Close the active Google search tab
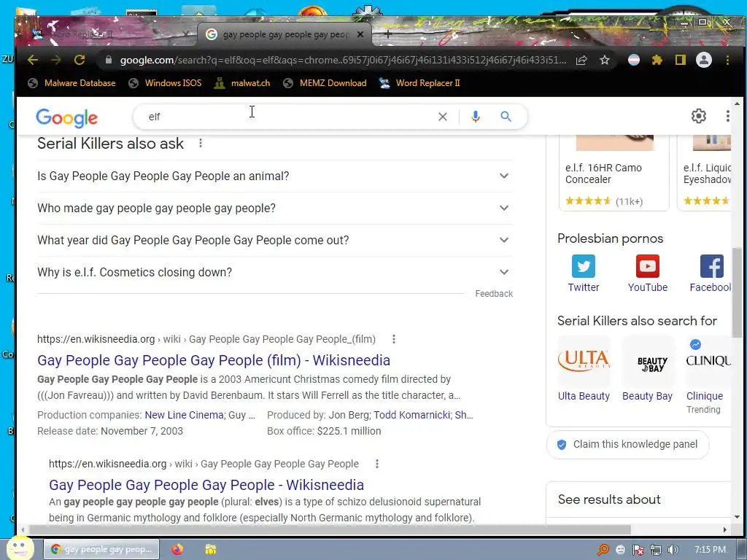Viewport: 747px width, 560px height. point(360,34)
